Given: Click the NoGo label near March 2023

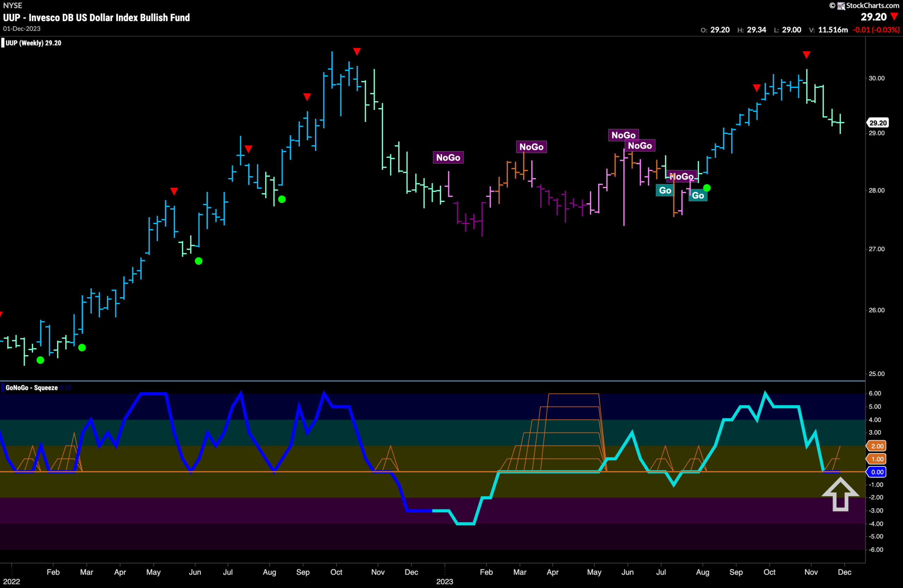Looking at the screenshot, I should pos(531,147).
